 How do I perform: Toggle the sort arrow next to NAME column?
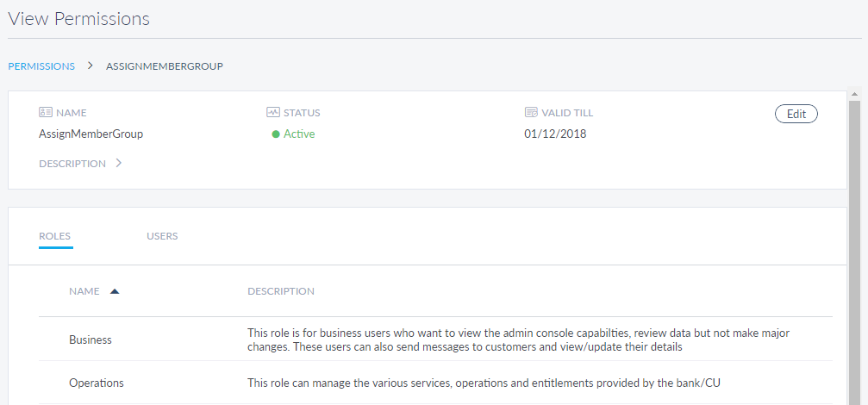tap(115, 291)
